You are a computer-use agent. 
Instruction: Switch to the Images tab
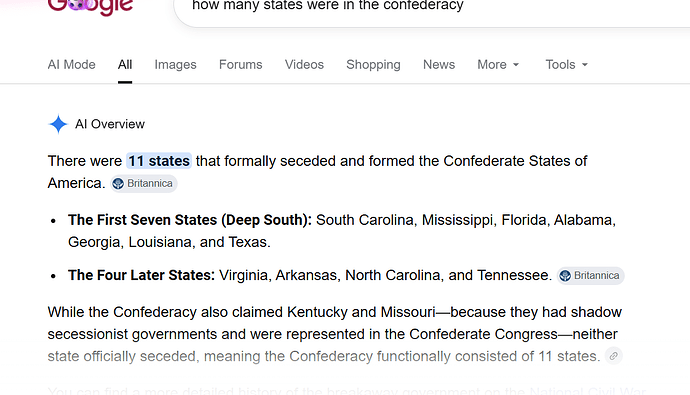pyautogui.click(x=175, y=65)
